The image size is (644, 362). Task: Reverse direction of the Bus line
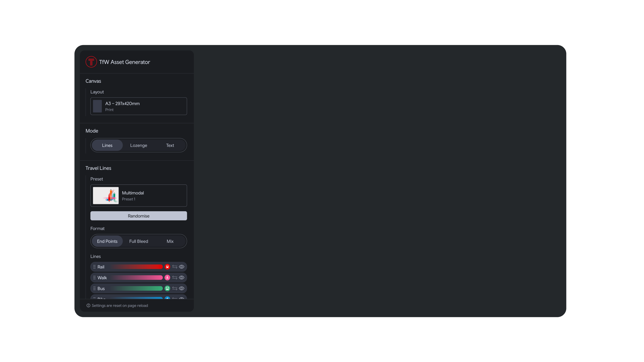[175, 288]
